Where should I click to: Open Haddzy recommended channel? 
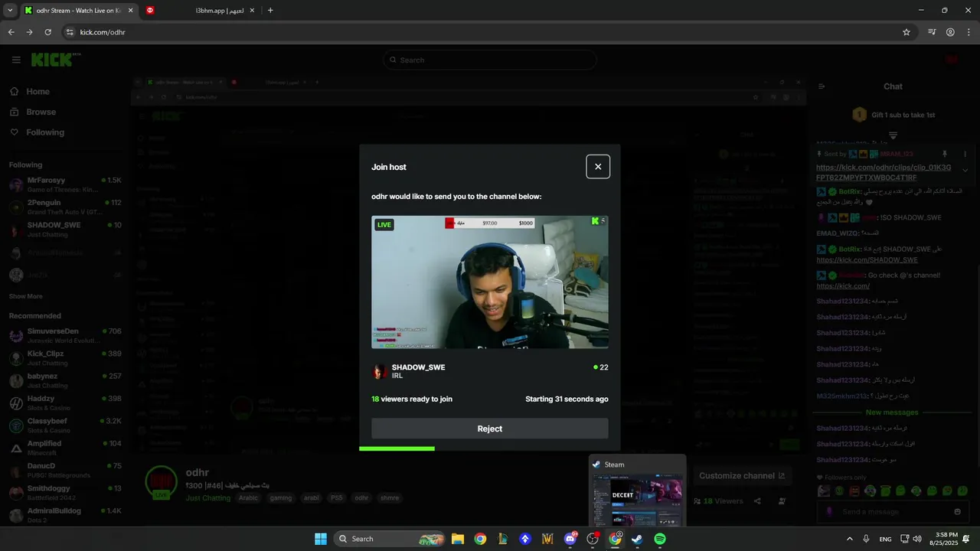coord(65,403)
